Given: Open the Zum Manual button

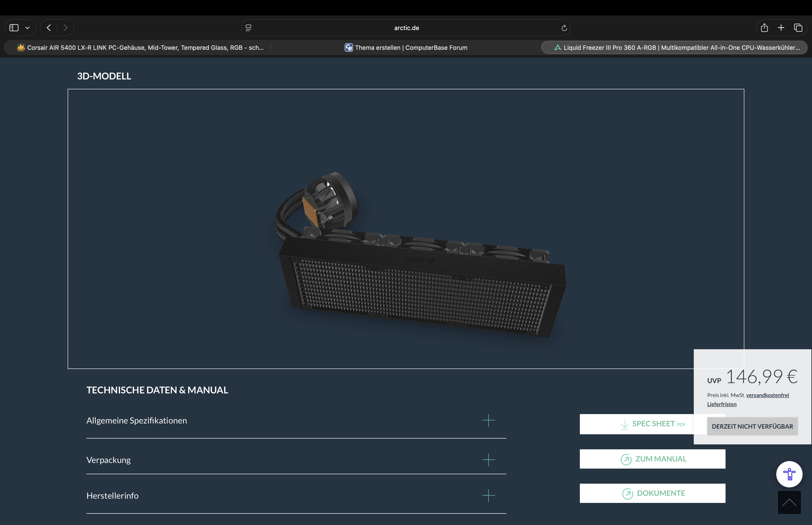Looking at the screenshot, I should (652, 459).
